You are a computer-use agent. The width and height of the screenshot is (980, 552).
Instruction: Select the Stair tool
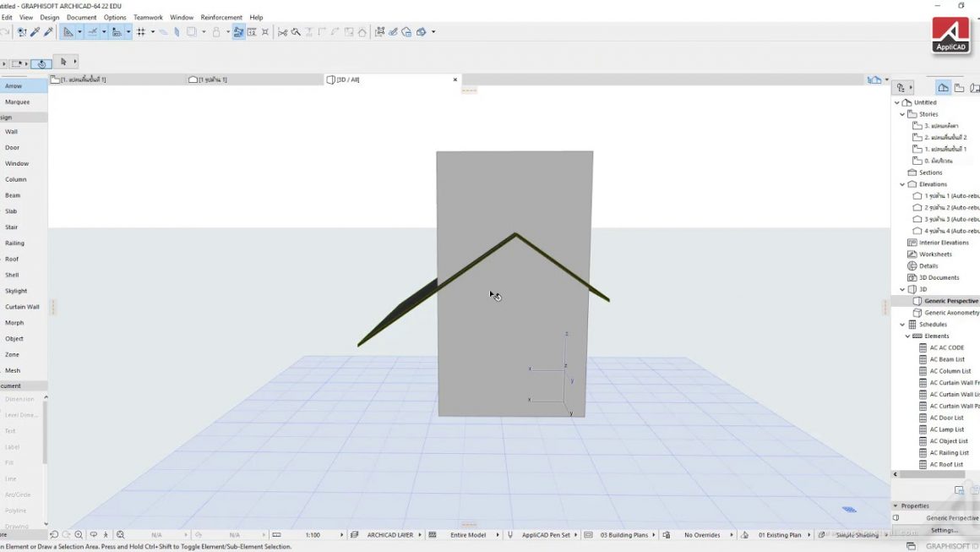click(11, 227)
